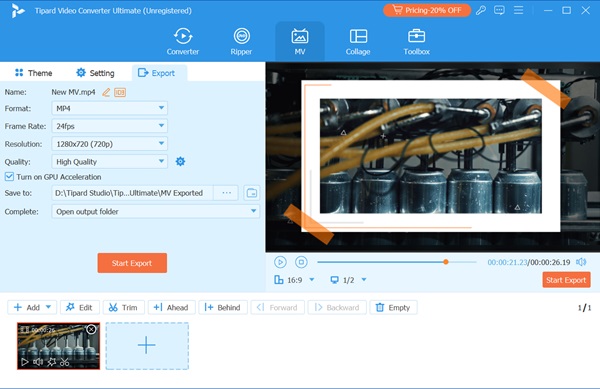This screenshot has height=389, width=600.
Task: Browse save path with three-dots button
Action: [x=227, y=193]
